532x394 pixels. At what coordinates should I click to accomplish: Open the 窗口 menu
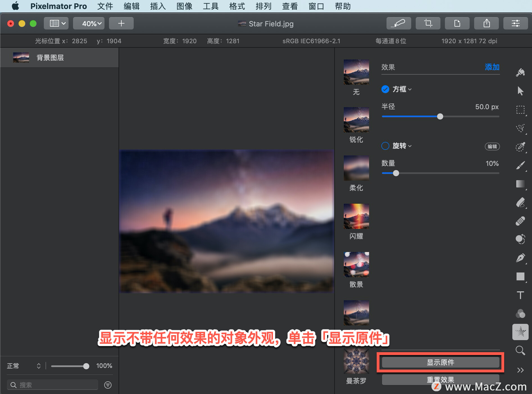pos(317,6)
